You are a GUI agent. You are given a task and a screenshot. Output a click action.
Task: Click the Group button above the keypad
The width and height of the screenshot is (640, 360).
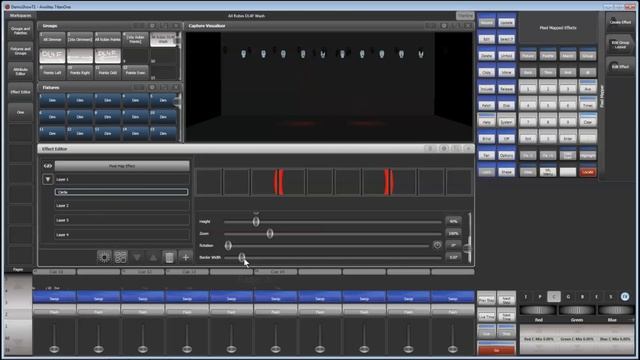point(588,56)
